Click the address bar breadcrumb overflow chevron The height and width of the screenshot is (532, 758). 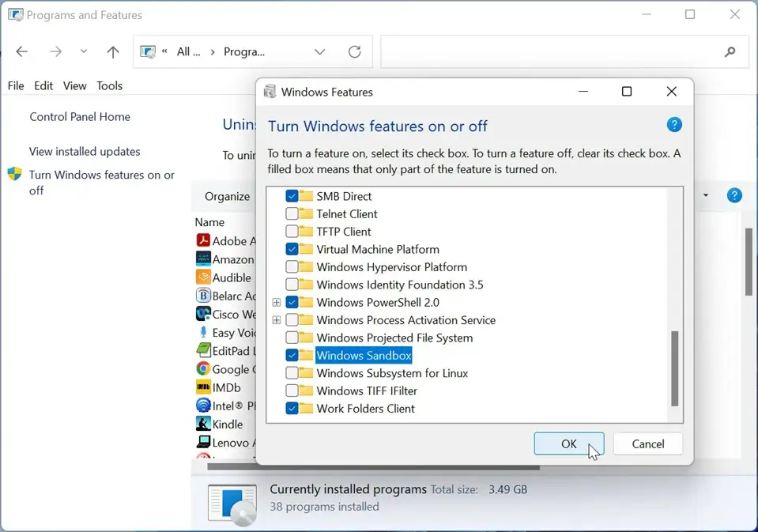pyautogui.click(x=165, y=51)
